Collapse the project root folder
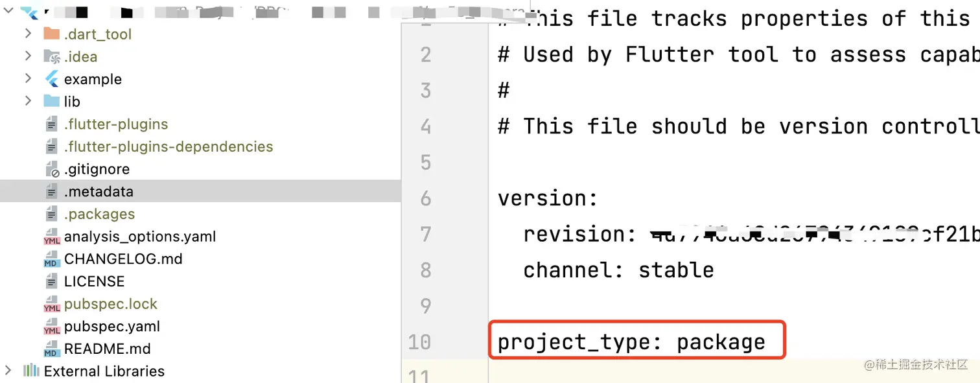The width and height of the screenshot is (980, 383). click(7, 12)
